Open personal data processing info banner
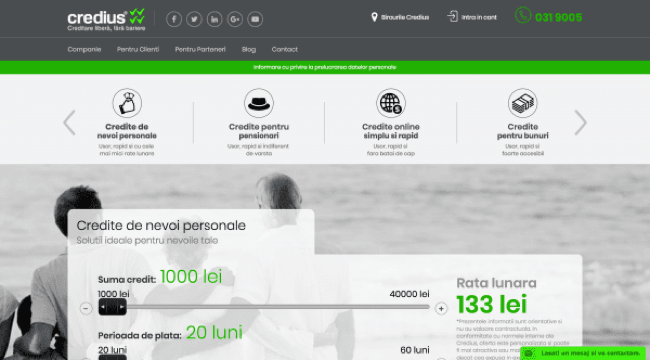Viewport: 650px width, 360px height. pyautogui.click(x=325, y=67)
